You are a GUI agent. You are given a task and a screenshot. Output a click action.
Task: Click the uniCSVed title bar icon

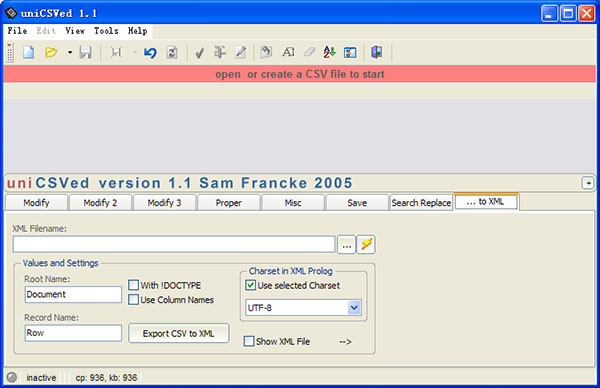tap(11, 13)
